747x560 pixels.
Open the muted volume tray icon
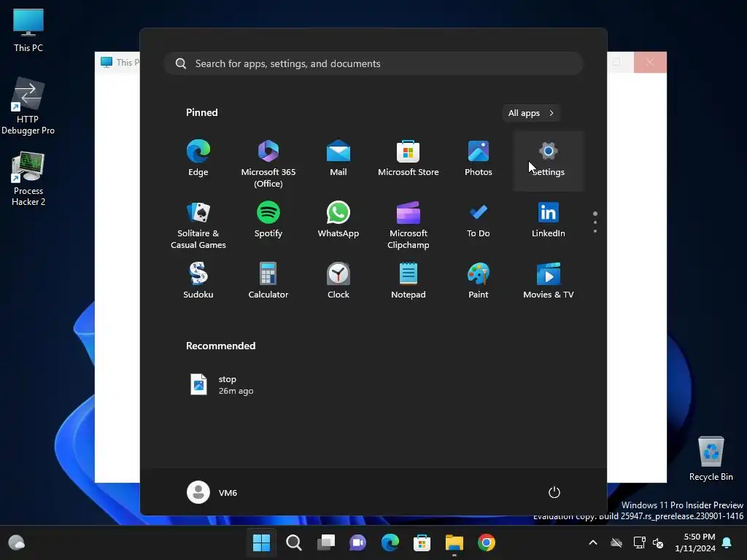658,542
